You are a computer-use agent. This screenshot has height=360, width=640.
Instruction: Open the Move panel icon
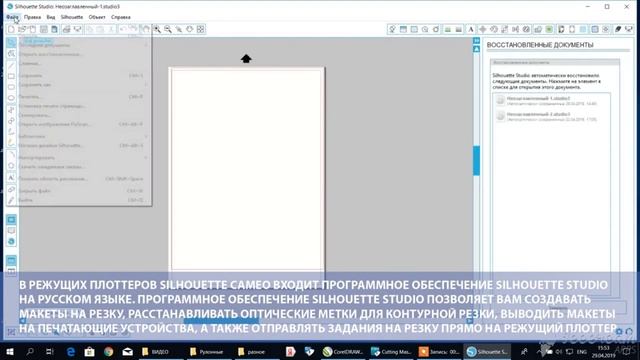click(x=482, y=29)
